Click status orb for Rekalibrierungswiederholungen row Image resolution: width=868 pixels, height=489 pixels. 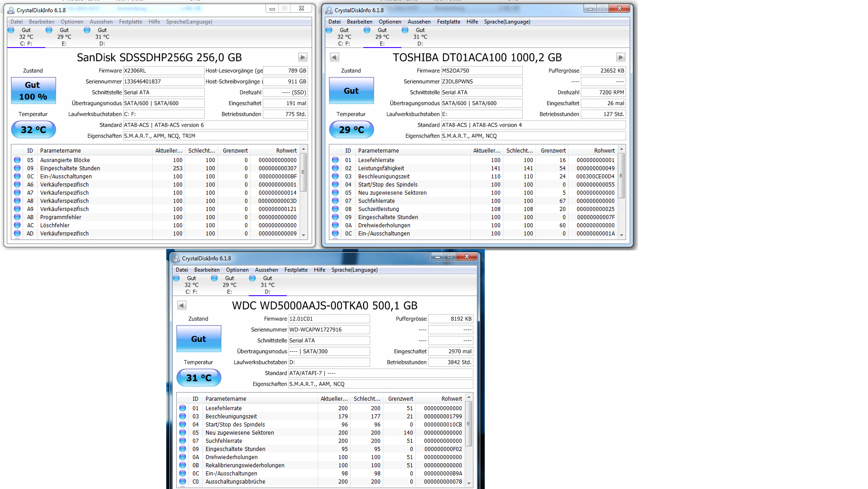(183, 465)
